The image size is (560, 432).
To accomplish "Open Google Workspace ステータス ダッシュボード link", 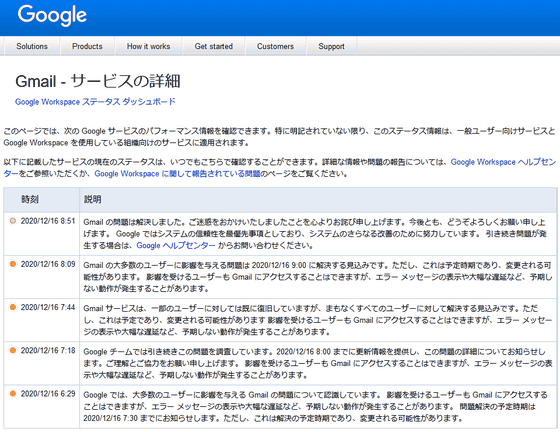I will click(x=95, y=102).
